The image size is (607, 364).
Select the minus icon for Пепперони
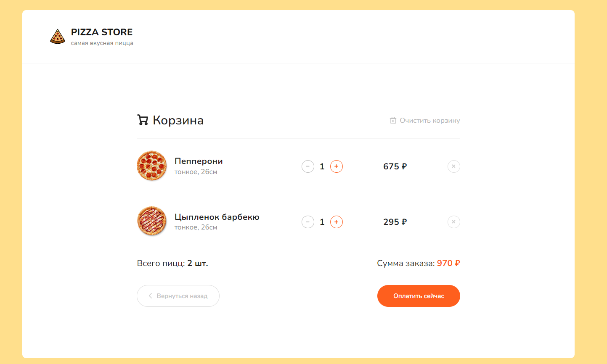tap(307, 166)
